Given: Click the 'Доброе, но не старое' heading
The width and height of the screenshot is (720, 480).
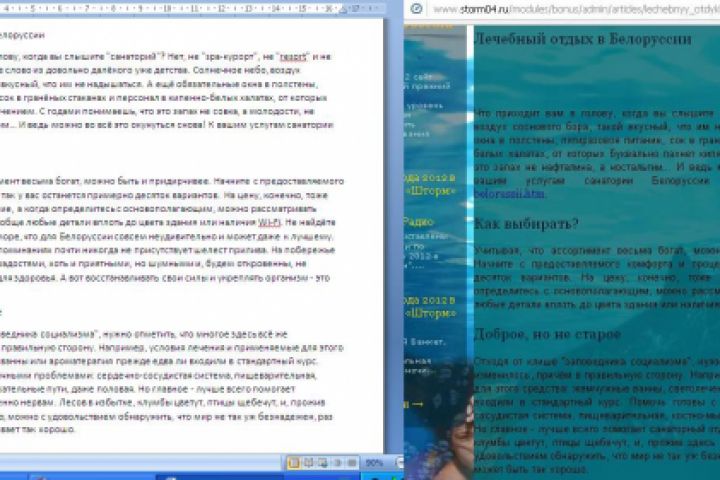Looking at the screenshot, I should tap(547, 333).
